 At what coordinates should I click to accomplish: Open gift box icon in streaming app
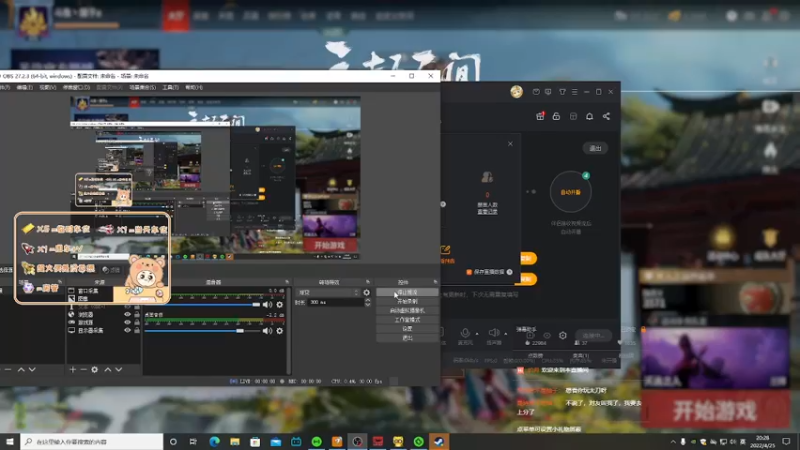click(540, 116)
